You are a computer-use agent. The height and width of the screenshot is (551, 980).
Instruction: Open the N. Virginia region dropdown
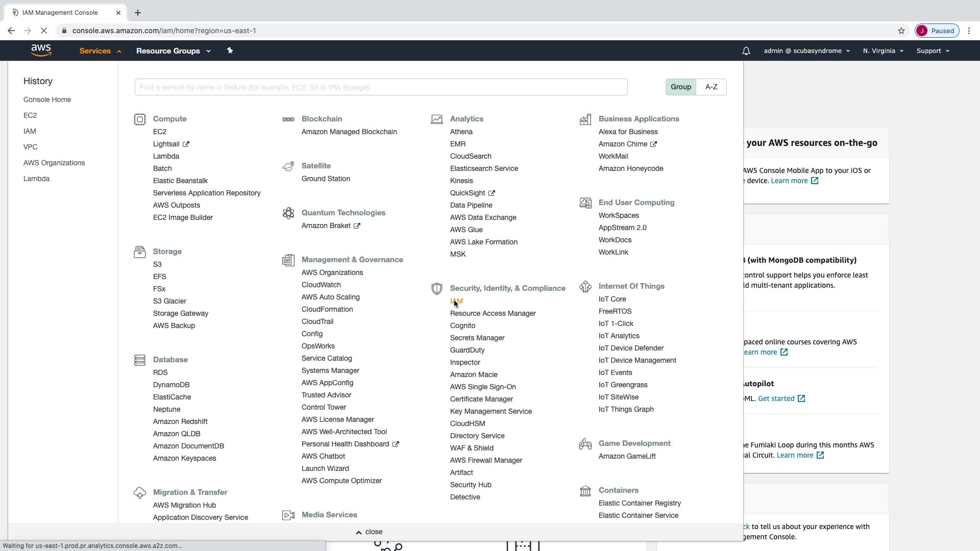click(x=883, y=51)
